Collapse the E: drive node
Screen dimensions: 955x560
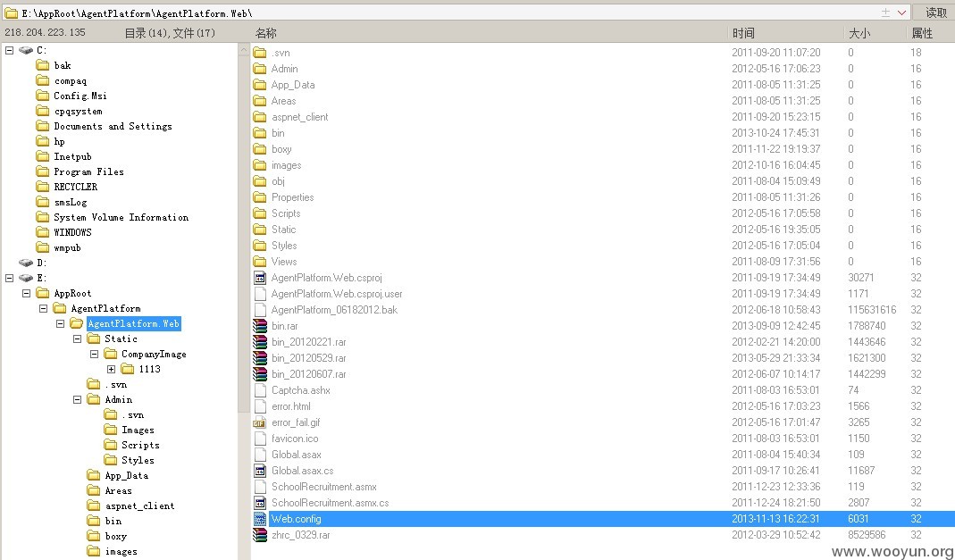pyautogui.click(x=9, y=278)
